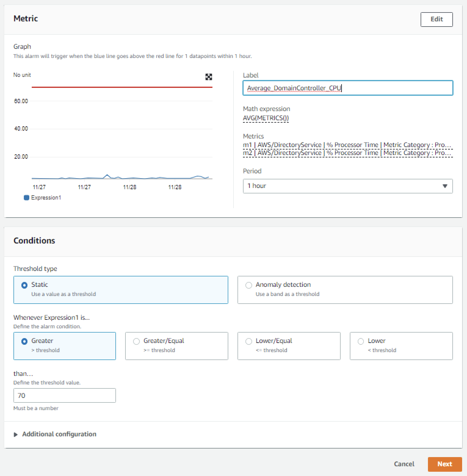
Task: Click the Expression1 legend color square
Action: click(x=27, y=197)
